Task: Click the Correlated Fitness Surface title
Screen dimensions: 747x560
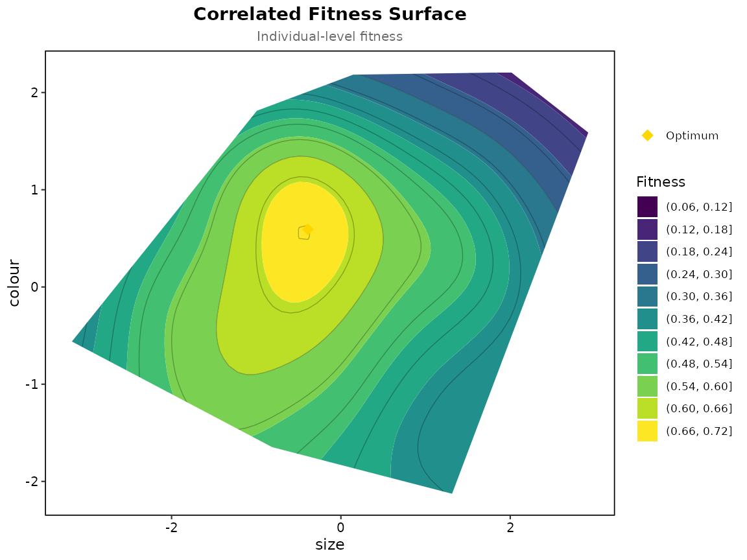Action: pos(329,14)
